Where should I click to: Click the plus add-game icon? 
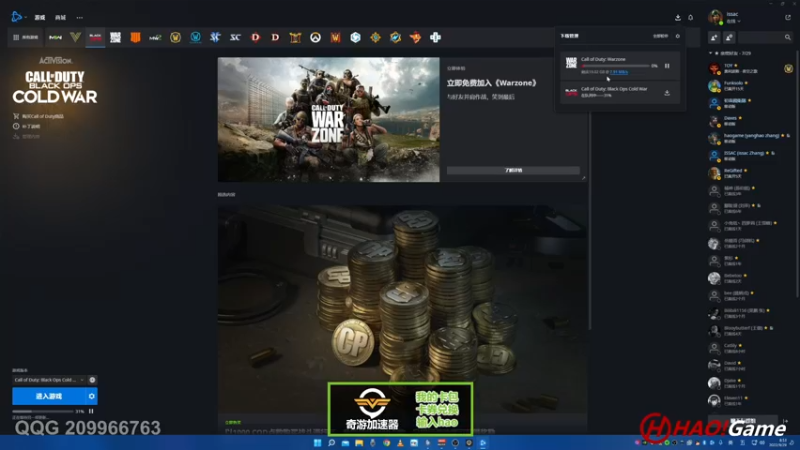tap(435, 37)
